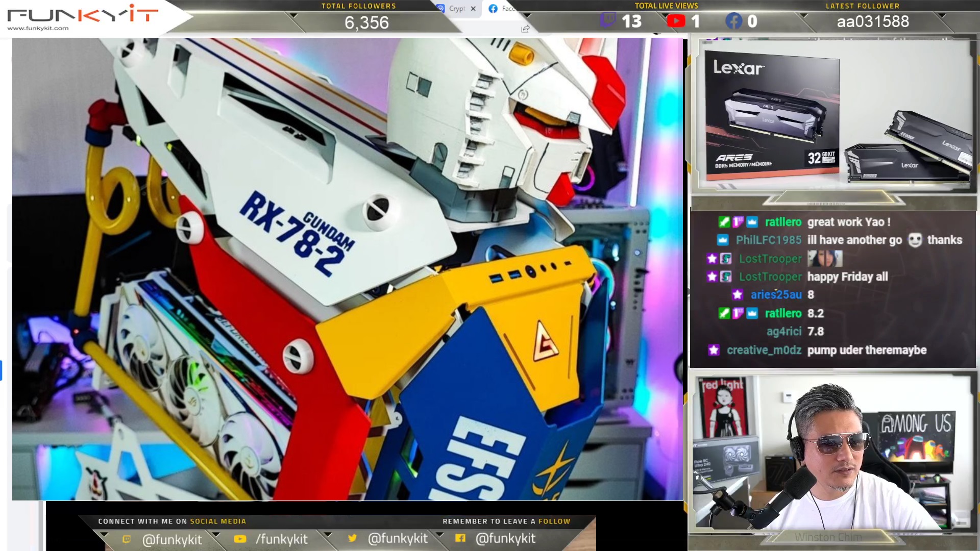980x551 pixels.
Task: Click LostTrooper's 'happy Friday all' message
Action: 847,277
